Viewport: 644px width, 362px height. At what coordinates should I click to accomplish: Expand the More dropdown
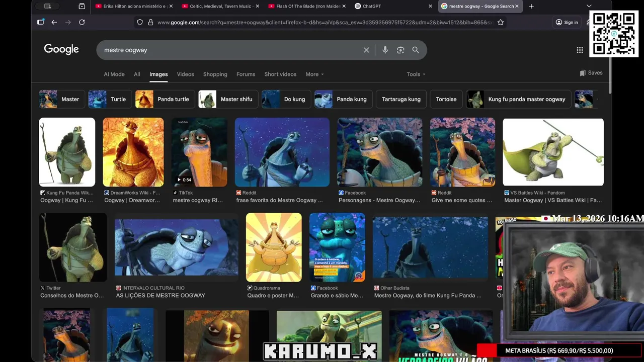pos(314,74)
